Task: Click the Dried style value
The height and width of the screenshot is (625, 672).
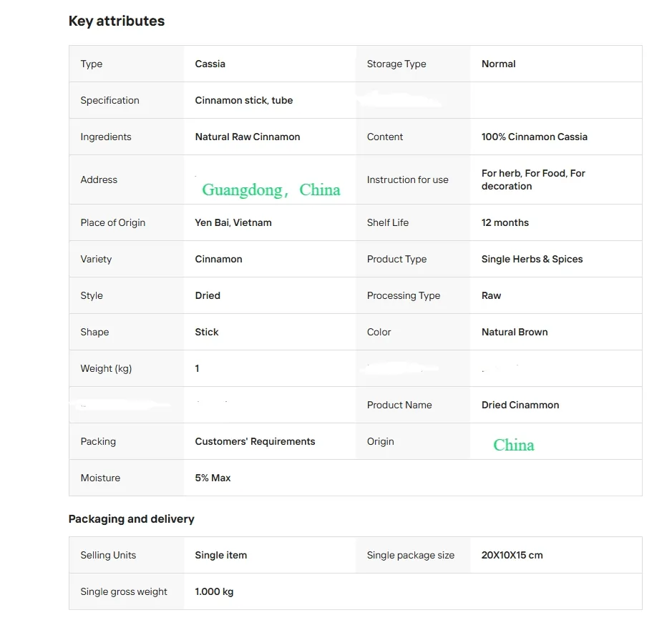Action: click(208, 295)
